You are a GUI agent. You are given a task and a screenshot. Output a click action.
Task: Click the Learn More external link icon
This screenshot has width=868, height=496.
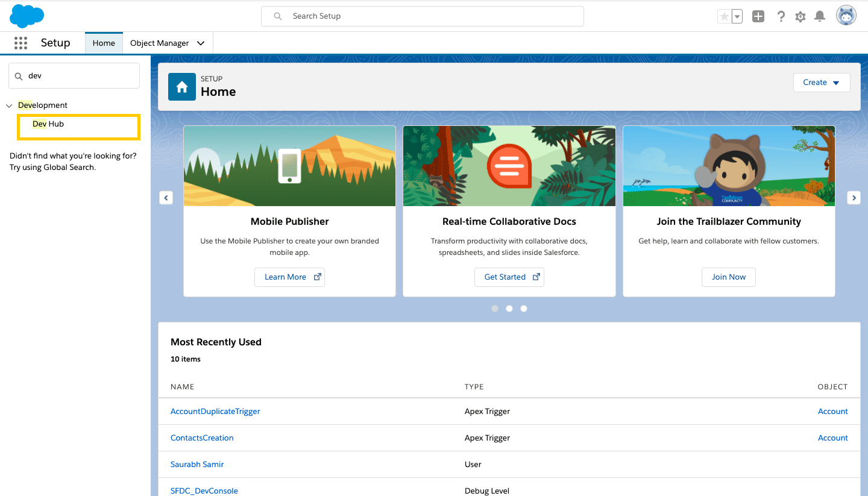318,277
